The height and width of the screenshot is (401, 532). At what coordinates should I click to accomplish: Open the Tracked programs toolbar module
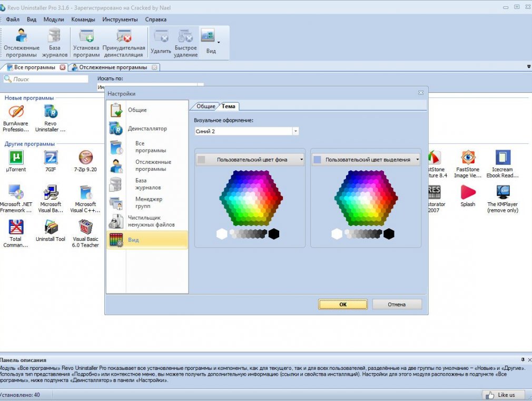[22, 43]
